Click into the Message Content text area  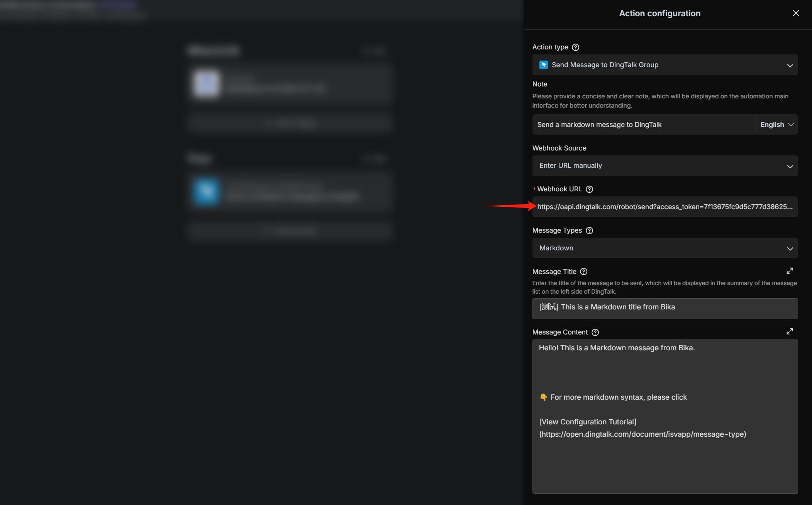[x=665, y=417]
